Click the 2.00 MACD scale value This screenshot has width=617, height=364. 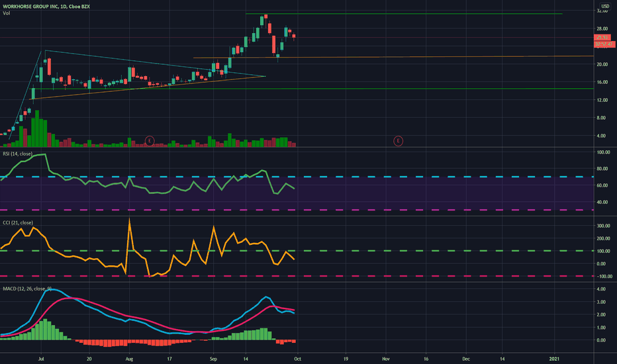click(x=601, y=314)
